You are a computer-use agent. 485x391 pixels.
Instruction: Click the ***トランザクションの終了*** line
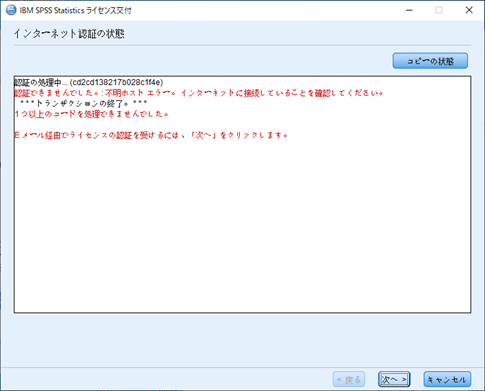[x=83, y=103]
